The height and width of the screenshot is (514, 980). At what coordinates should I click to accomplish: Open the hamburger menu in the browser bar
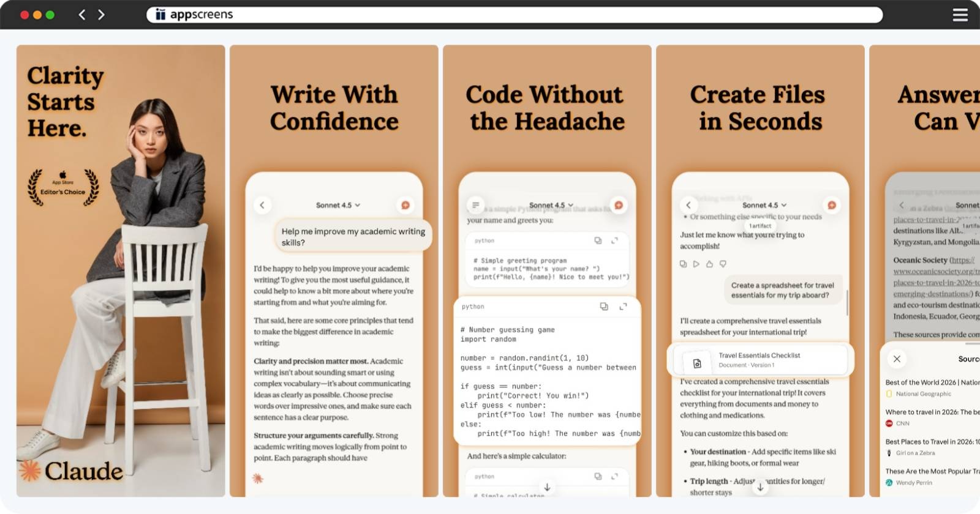pos(960,15)
